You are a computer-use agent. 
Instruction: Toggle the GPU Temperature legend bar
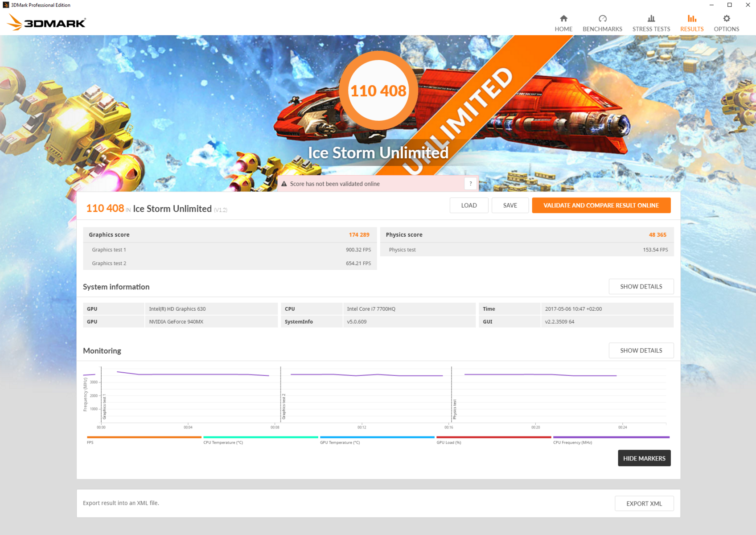click(x=377, y=437)
